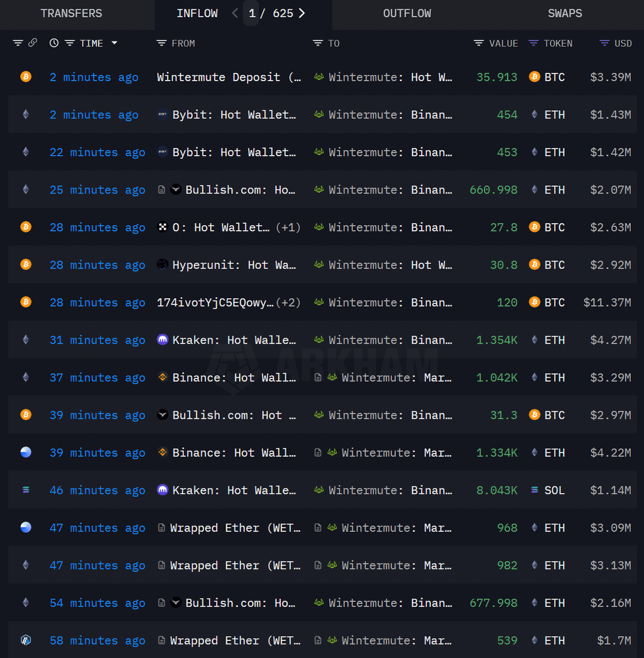Click contract icon beside 982 ETH Wrapped Ether
Viewport: 644px width, 658px height.
pos(162,565)
